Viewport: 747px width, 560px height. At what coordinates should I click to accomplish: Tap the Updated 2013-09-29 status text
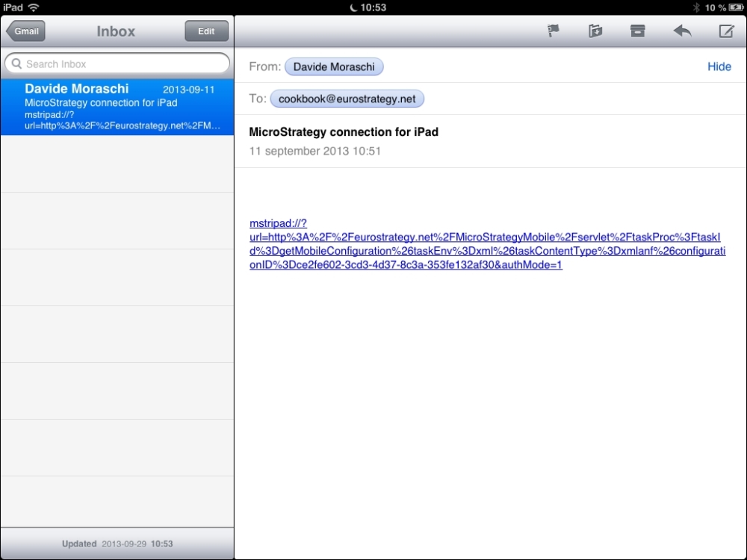pos(117,544)
